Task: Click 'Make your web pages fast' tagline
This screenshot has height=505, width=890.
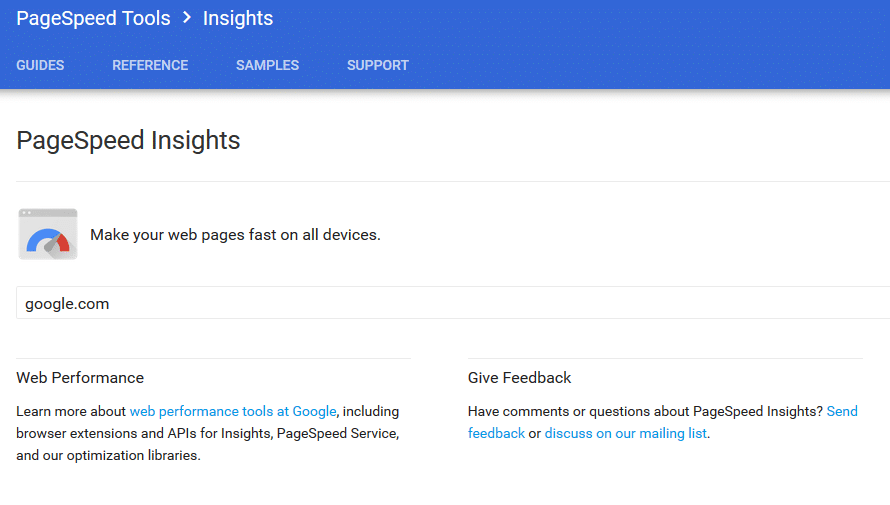Action: point(235,235)
